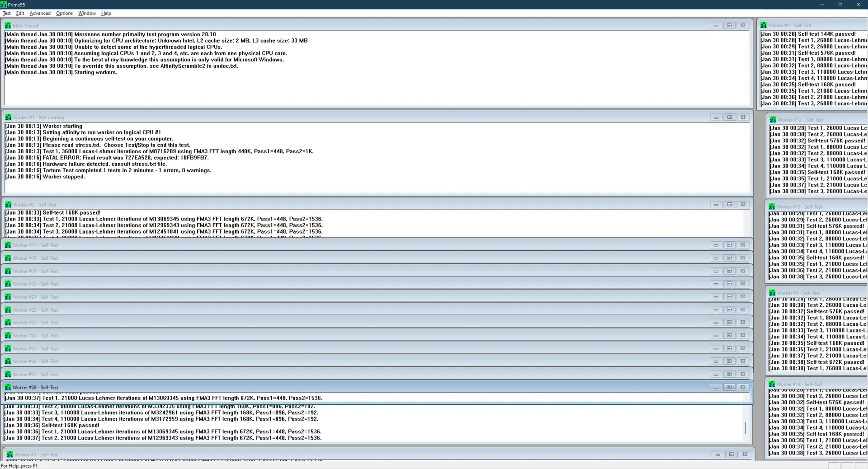The height and width of the screenshot is (469, 868).
Task: Click the Worker #13 window icon
Action: [x=772, y=206]
